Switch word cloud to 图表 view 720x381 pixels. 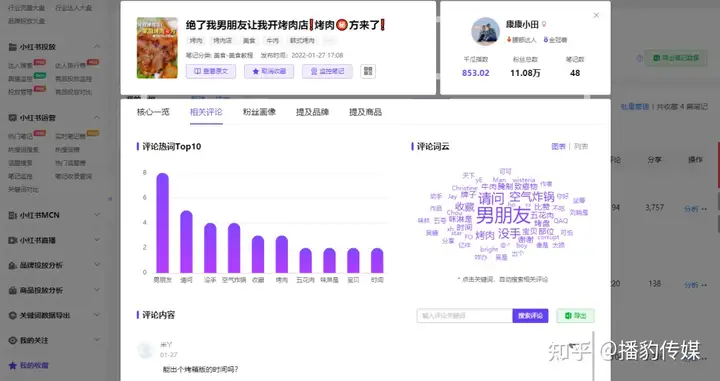(558, 146)
